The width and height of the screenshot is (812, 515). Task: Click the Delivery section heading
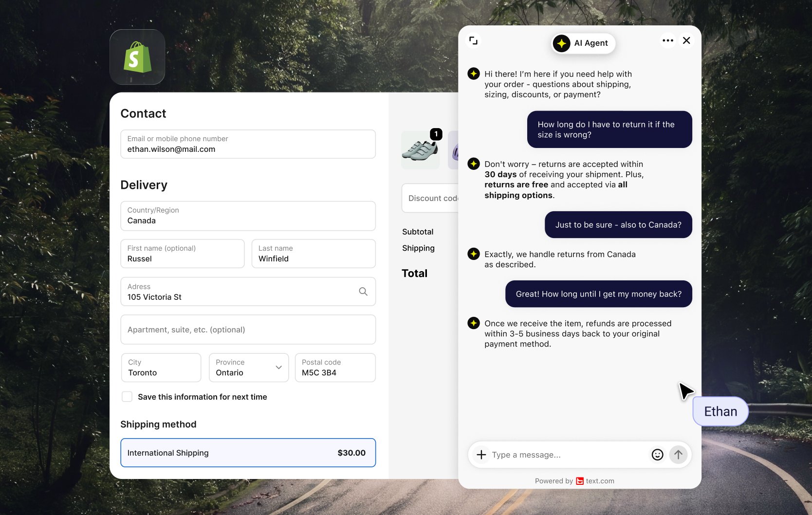144,185
